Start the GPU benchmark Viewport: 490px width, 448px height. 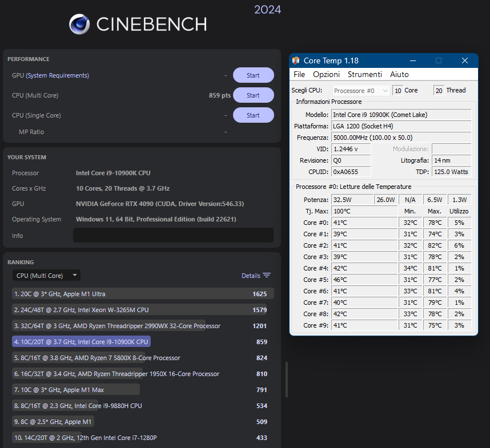coord(254,75)
